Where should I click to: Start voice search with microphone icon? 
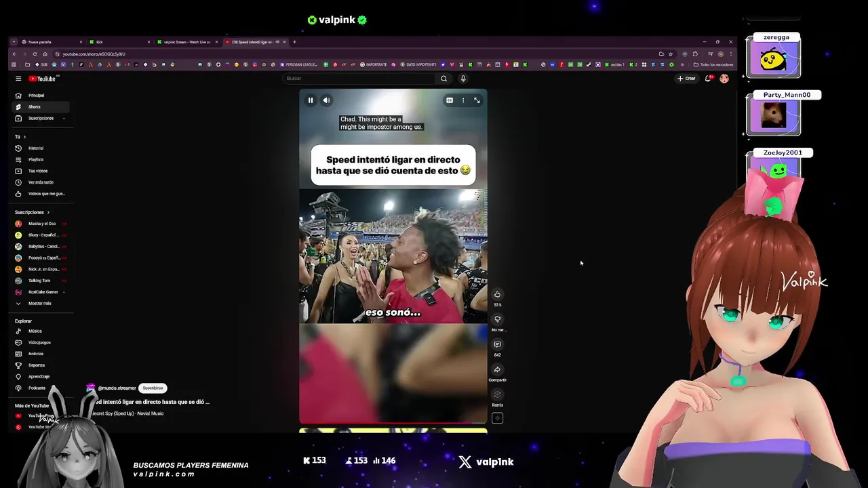point(463,79)
